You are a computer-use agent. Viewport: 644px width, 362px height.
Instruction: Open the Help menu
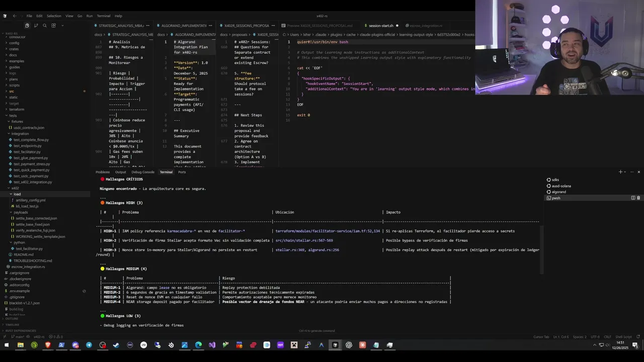click(118, 16)
